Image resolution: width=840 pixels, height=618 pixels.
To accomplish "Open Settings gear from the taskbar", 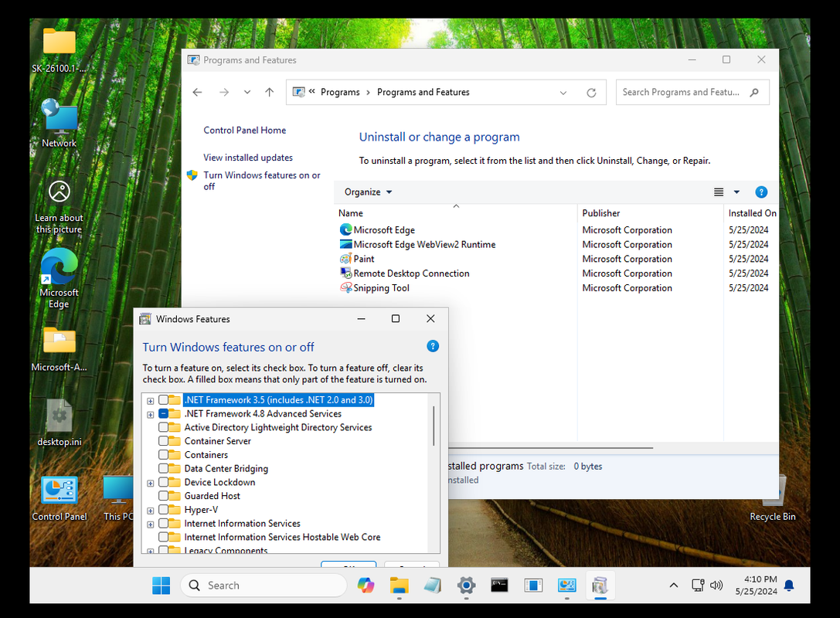I will click(x=466, y=586).
